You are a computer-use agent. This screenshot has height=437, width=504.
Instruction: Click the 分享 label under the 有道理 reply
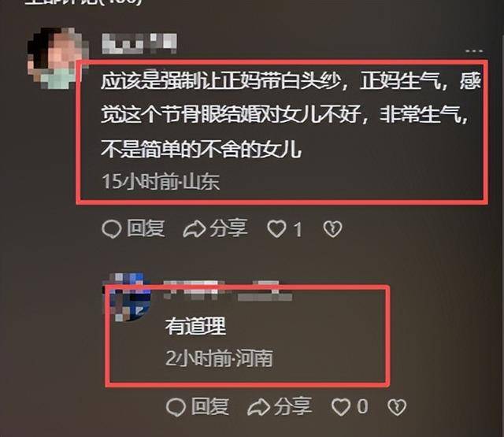293,406
